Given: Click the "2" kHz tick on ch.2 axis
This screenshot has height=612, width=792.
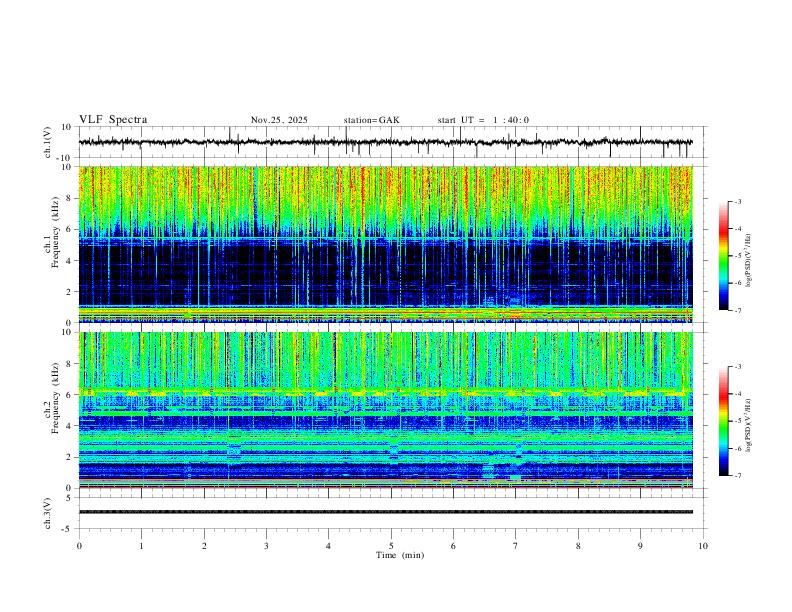Looking at the screenshot, I should click(70, 457).
